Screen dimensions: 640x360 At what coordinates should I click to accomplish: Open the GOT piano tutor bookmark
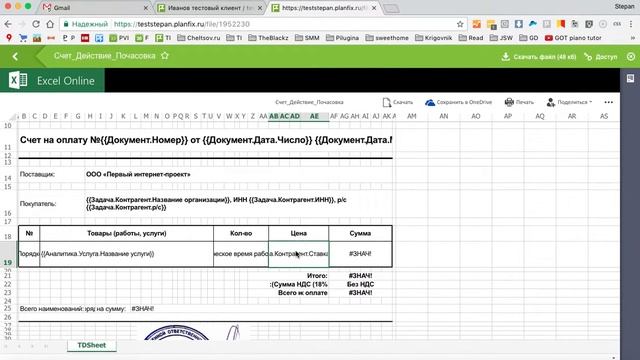573,38
